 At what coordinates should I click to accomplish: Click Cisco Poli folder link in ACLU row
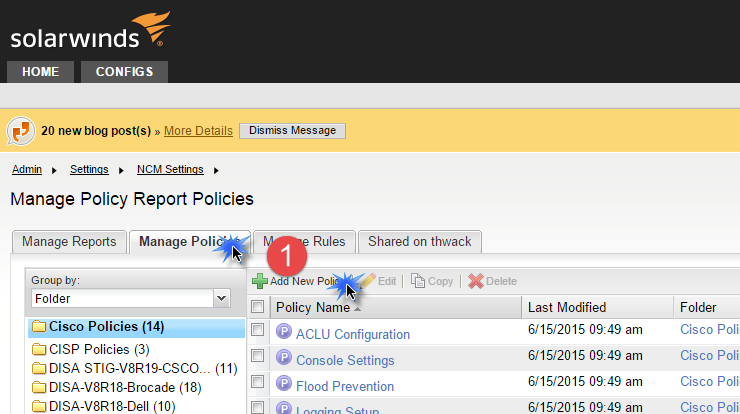pos(710,330)
